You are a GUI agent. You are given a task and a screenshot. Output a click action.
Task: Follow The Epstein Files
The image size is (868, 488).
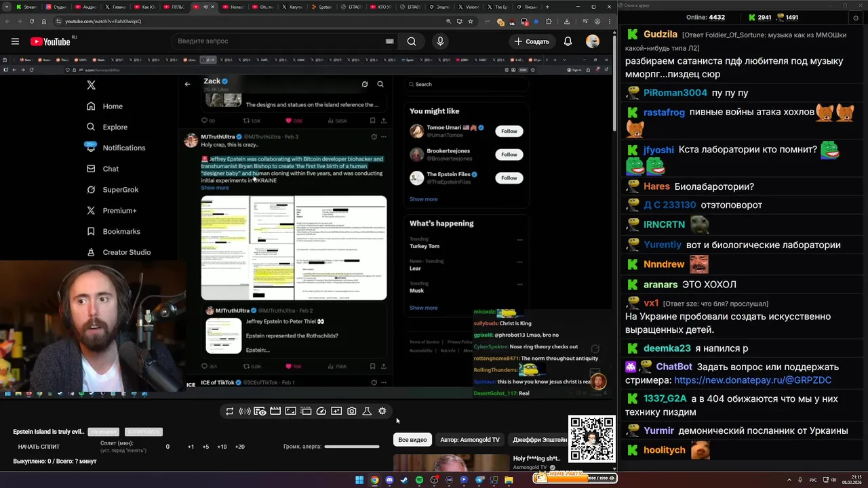tap(509, 178)
